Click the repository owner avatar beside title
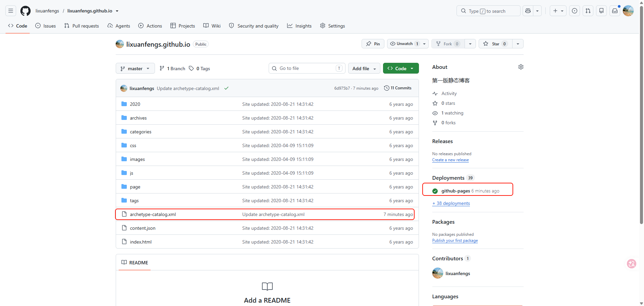The width and height of the screenshot is (644, 306). [x=120, y=44]
